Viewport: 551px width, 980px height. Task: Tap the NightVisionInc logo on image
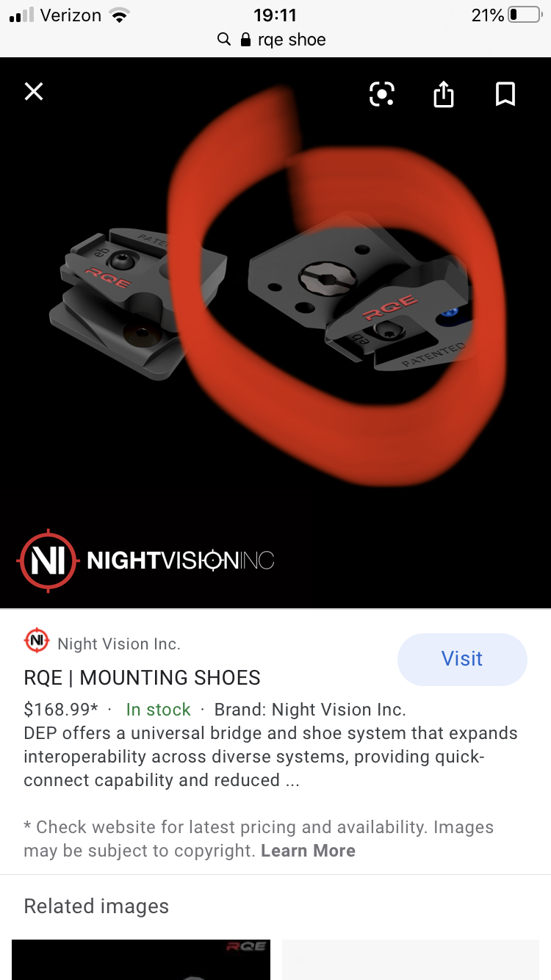[145, 561]
